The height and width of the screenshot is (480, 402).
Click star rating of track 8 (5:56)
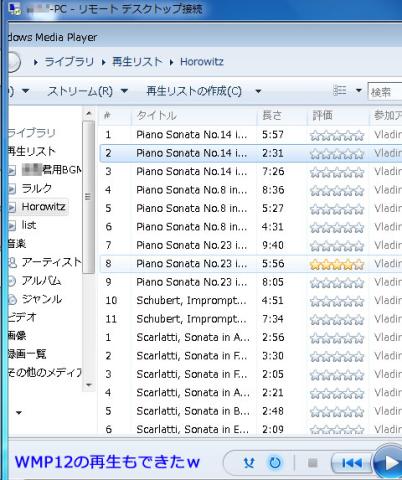click(337, 264)
